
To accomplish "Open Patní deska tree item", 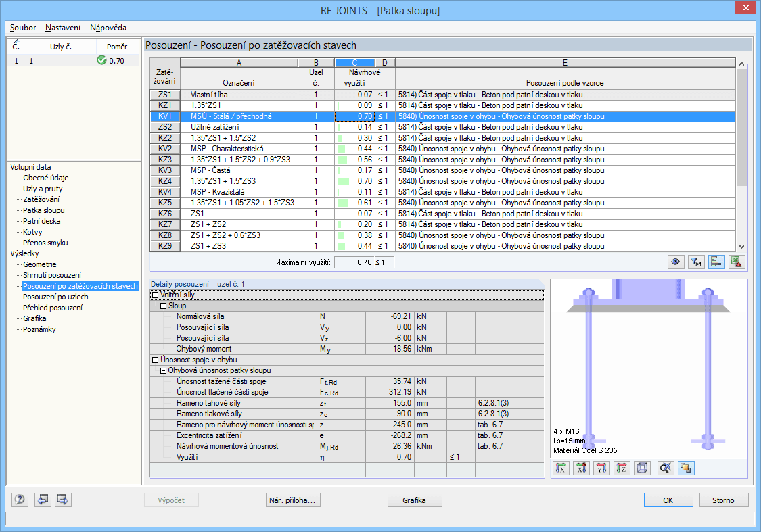I will [42, 220].
